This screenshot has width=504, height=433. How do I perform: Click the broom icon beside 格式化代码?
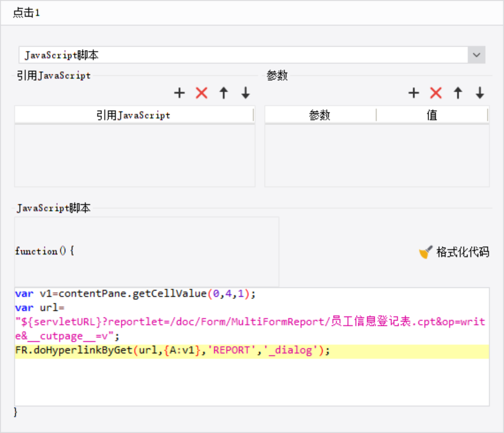tap(426, 252)
